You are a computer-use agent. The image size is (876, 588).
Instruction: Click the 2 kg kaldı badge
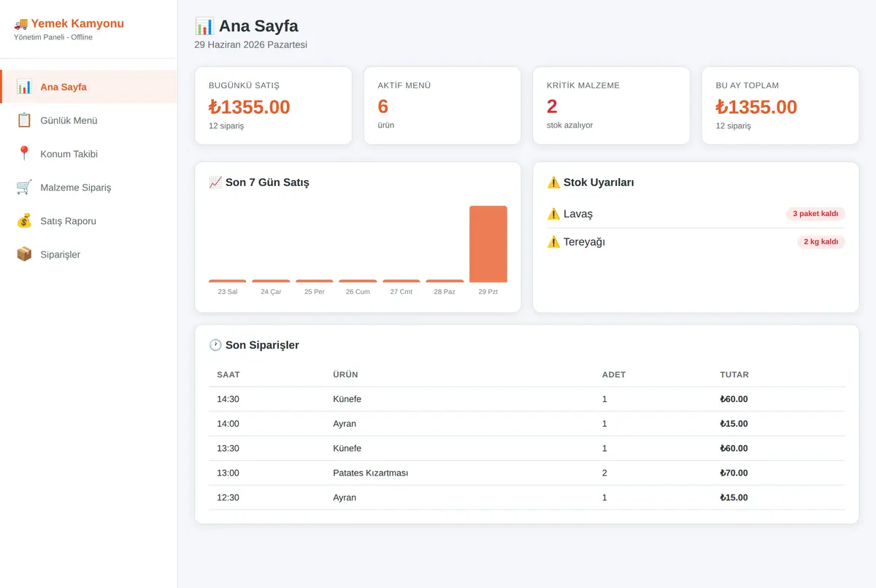coord(821,241)
